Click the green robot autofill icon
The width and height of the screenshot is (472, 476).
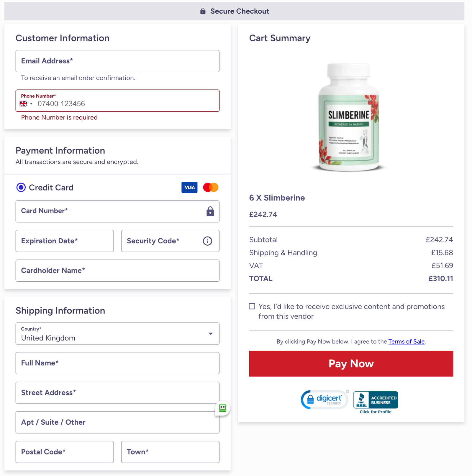tap(222, 408)
